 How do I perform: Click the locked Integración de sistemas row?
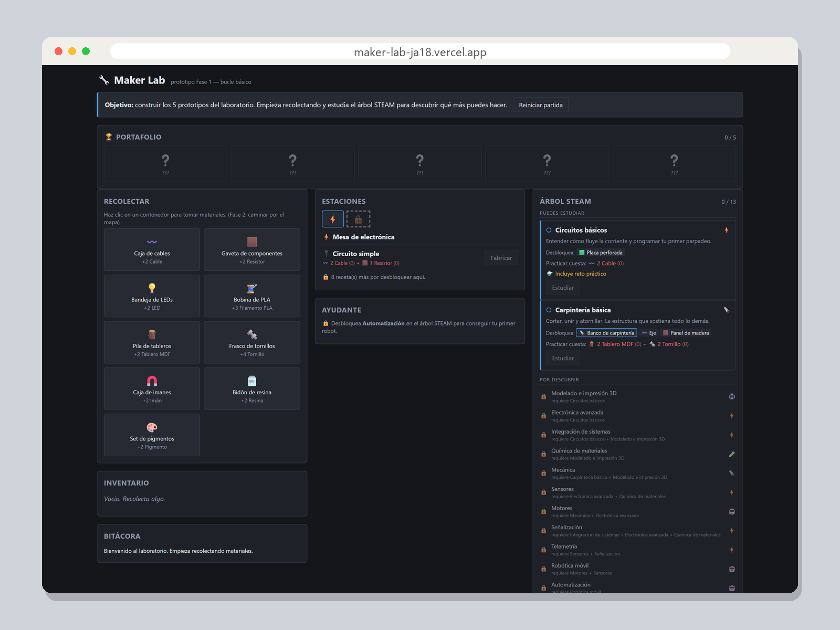638,435
